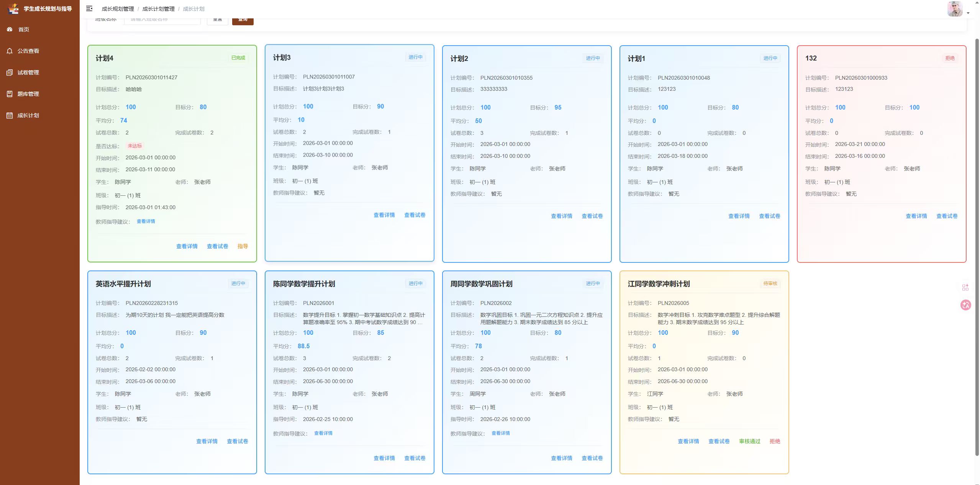980x485 pixels.
Task: Click 成长计划管理 breadcrumb
Action: click(158, 9)
